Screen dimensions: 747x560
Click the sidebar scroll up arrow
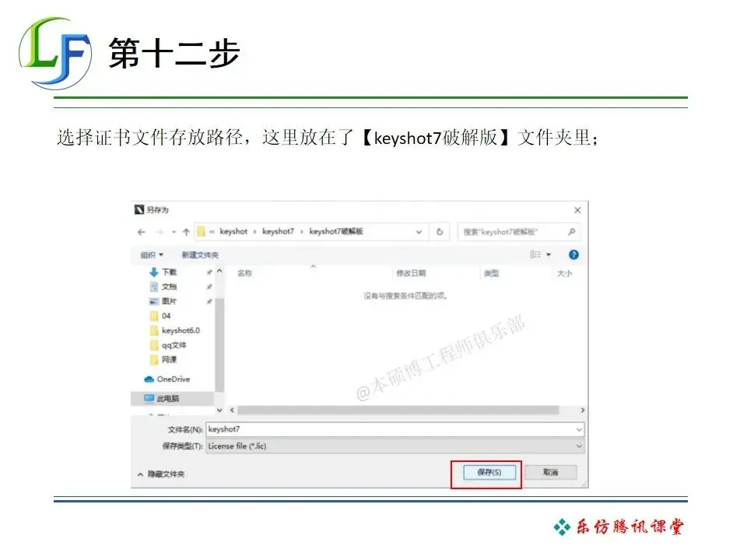tap(219, 271)
